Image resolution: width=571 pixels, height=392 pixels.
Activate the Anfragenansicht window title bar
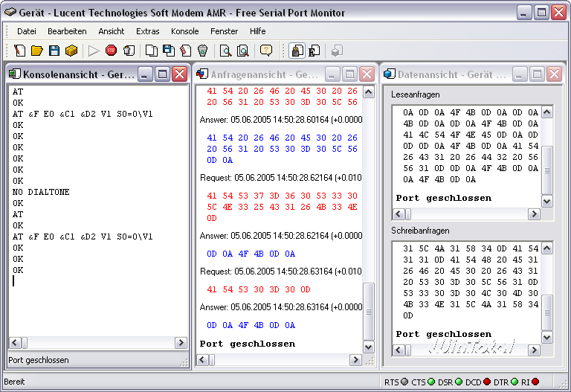point(260,74)
